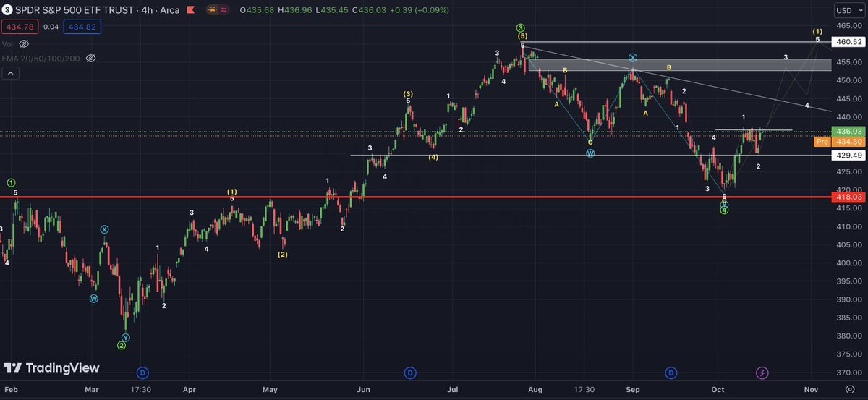Click the SPDR symbol logo icon
868x400 pixels.
(9, 10)
